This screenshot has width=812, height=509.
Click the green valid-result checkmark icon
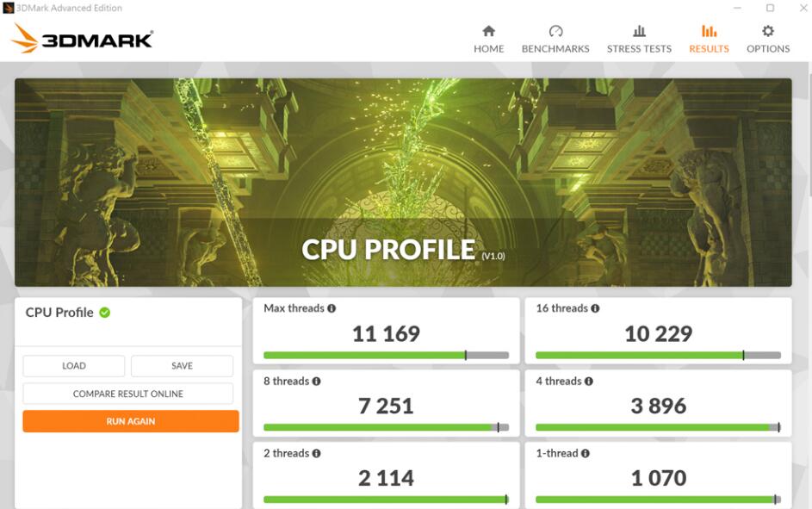pyautogui.click(x=104, y=313)
